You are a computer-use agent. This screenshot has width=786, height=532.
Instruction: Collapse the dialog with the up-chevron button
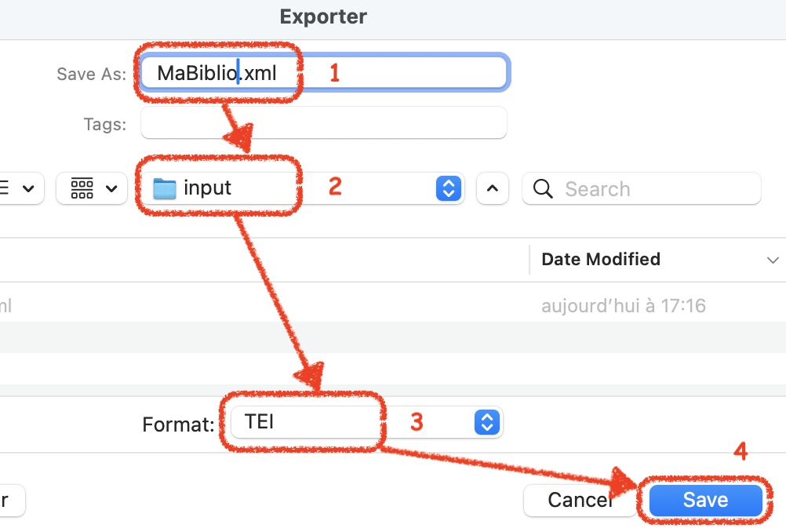tap(493, 188)
